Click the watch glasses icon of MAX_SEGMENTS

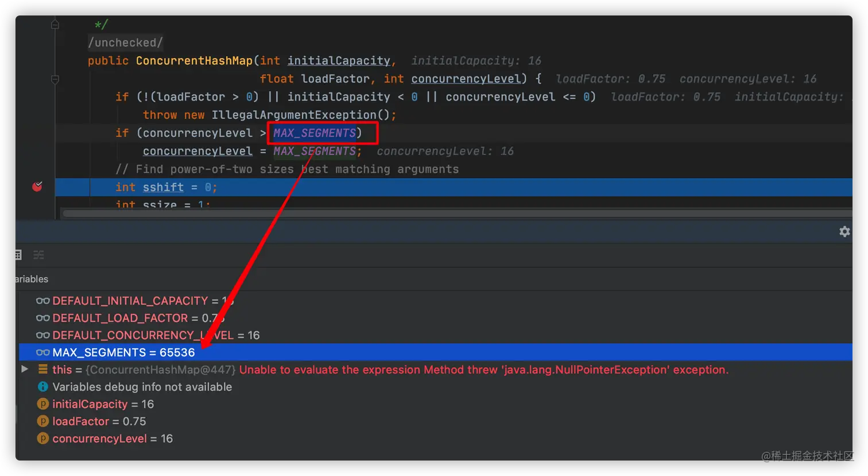(43, 353)
